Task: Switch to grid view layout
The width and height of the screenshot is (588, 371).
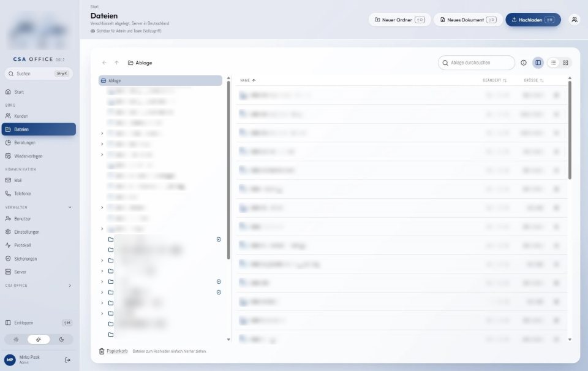Action: [x=565, y=63]
